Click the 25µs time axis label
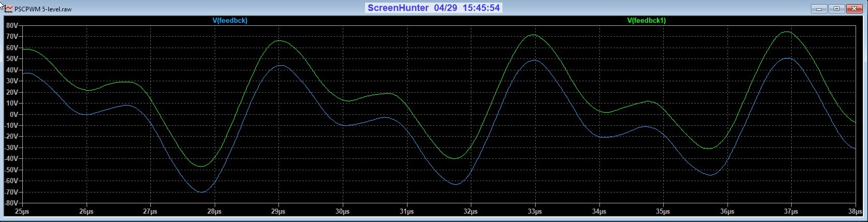Screen dimensions: 868x222 (x=22, y=212)
